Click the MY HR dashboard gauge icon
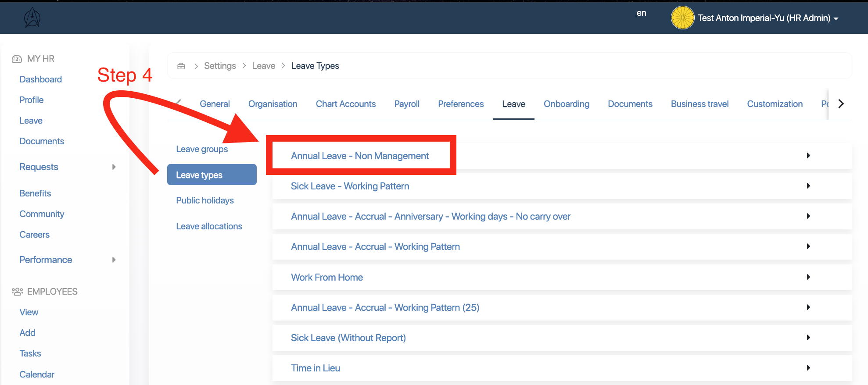 (x=17, y=59)
